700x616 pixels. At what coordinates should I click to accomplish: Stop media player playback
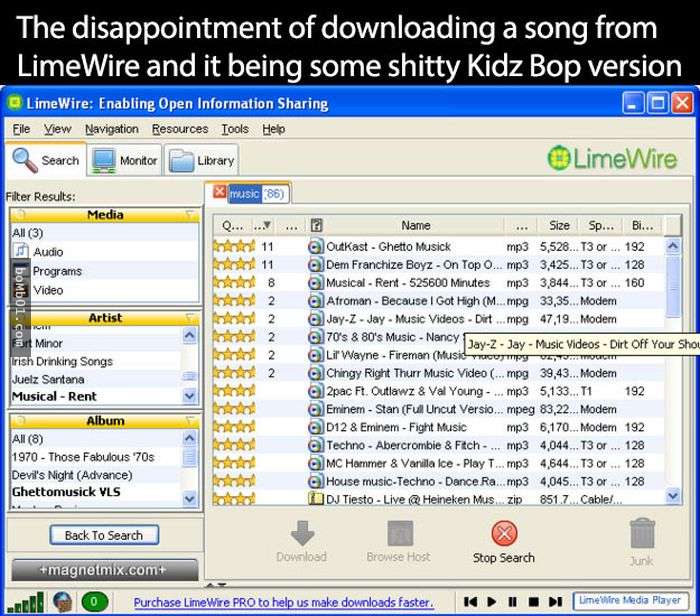(x=533, y=602)
